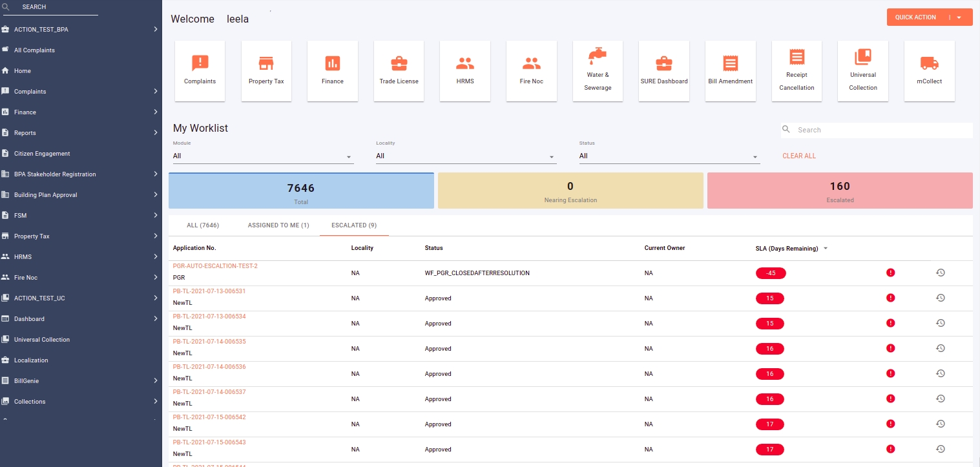Click the worklist Search input field
Screen dimensions: 980x467
(x=882, y=130)
